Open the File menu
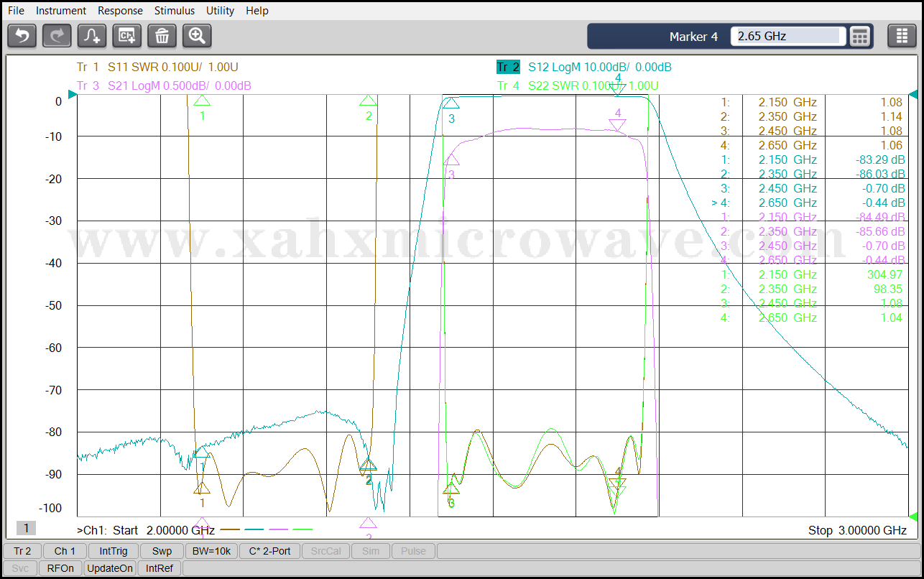The width and height of the screenshot is (924, 579). (16, 11)
